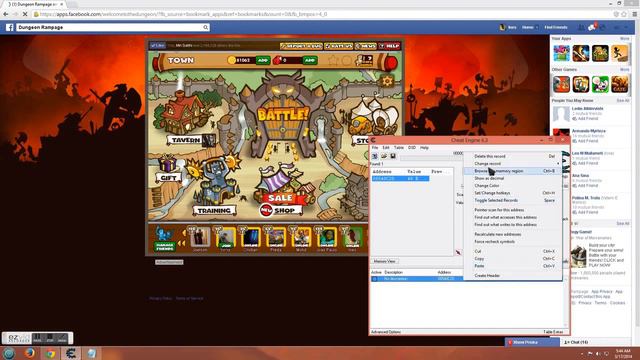Viewport: 640px width, 360px height.
Task: Open Cheat Engine from the taskbar
Action: tap(71, 353)
